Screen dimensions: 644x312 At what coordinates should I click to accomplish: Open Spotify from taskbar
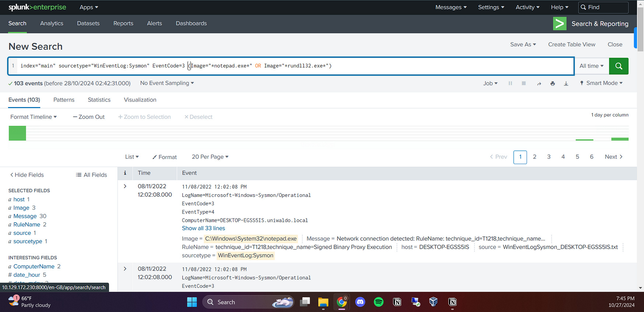tap(378, 302)
